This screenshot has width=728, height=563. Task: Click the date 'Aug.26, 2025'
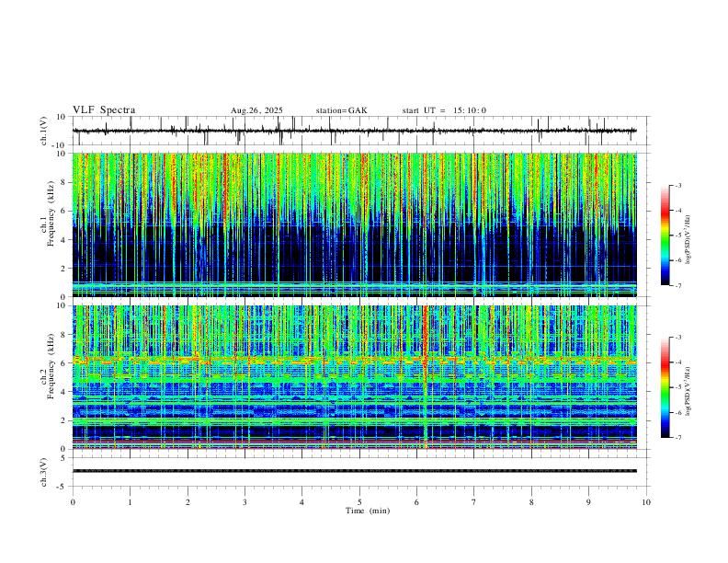256,110
